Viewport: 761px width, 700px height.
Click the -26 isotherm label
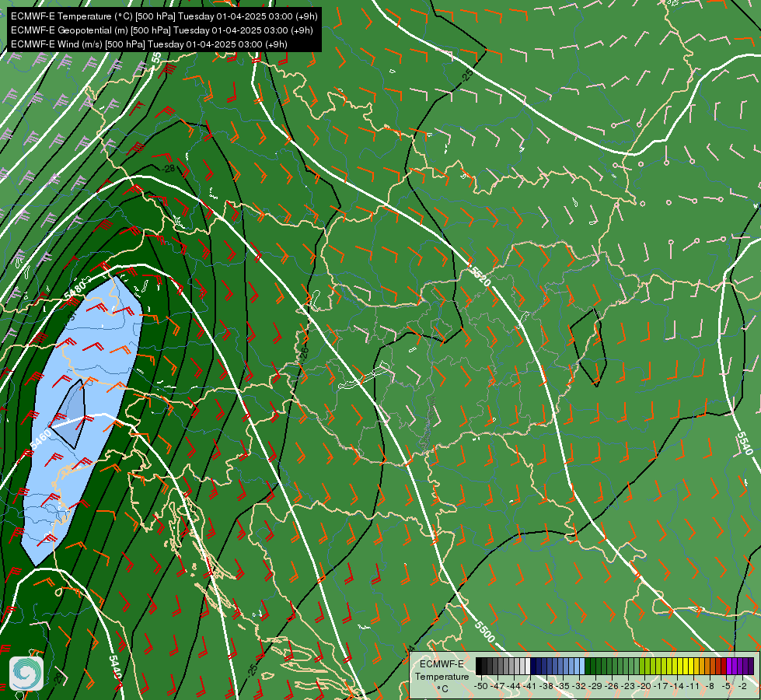[304, 353]
